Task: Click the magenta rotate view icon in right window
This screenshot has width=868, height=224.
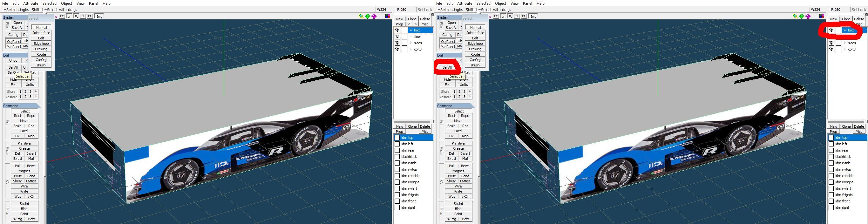Action: [x=808, y=16]
